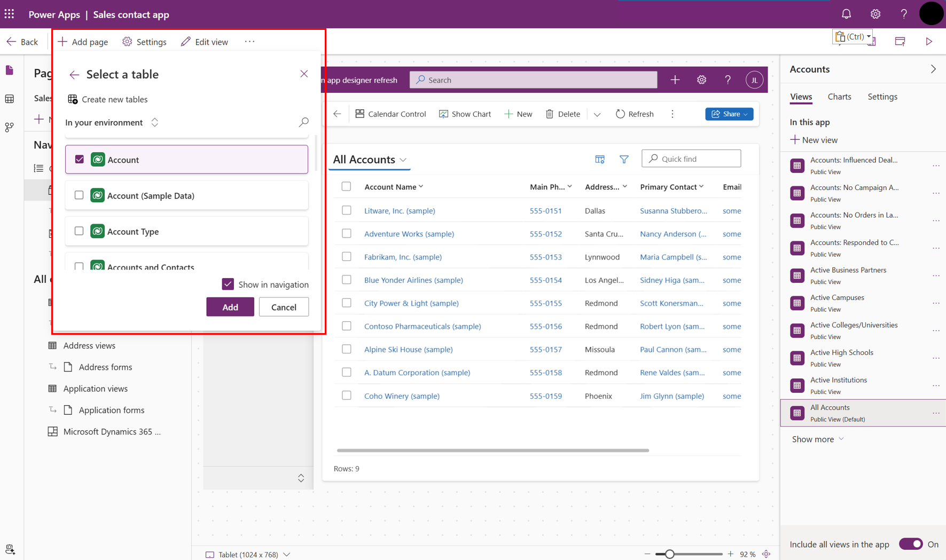Open the Power Apps app launcher grid
Screen dimensions: 946x560
pyautogui.click(x=10, y=14)
